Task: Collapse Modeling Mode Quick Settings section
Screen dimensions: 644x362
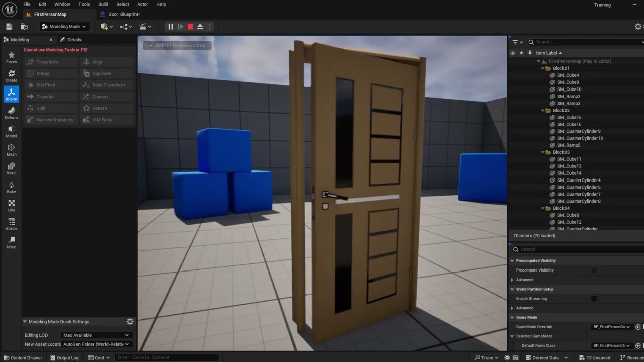Action: pos(25,322)
